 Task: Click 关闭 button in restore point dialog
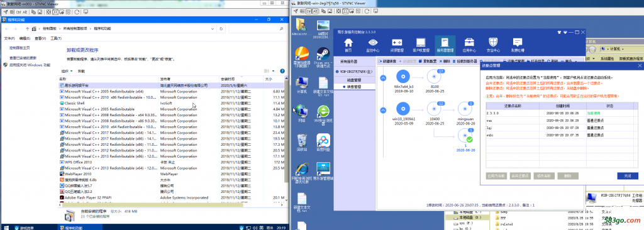click(x=628, y=176)
